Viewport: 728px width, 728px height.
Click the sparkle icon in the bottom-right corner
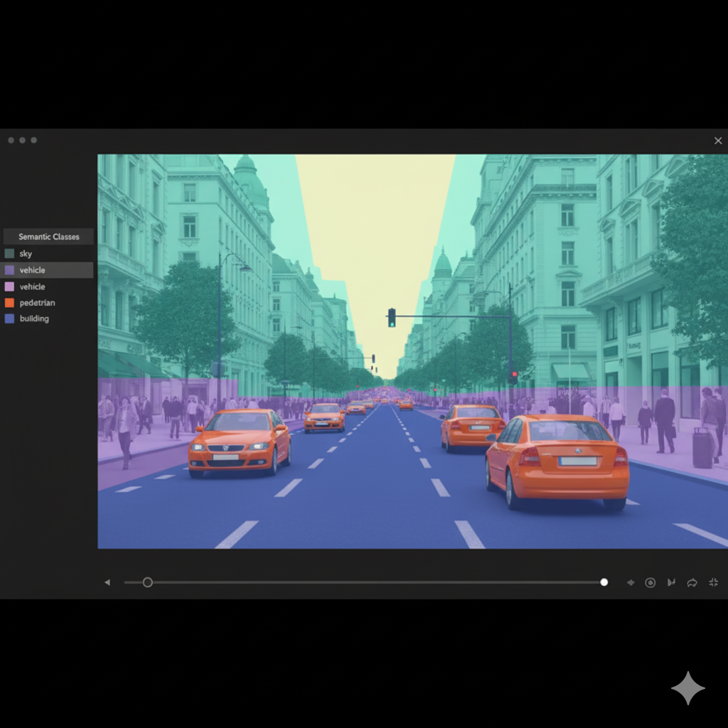(687, 687)
